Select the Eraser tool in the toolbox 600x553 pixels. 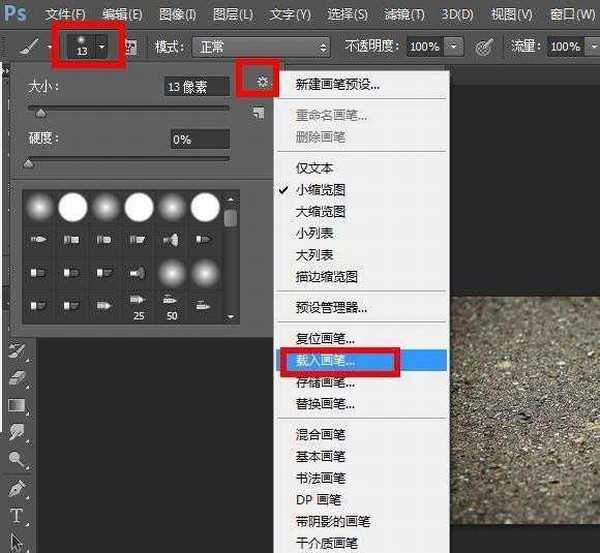(17, 378)
